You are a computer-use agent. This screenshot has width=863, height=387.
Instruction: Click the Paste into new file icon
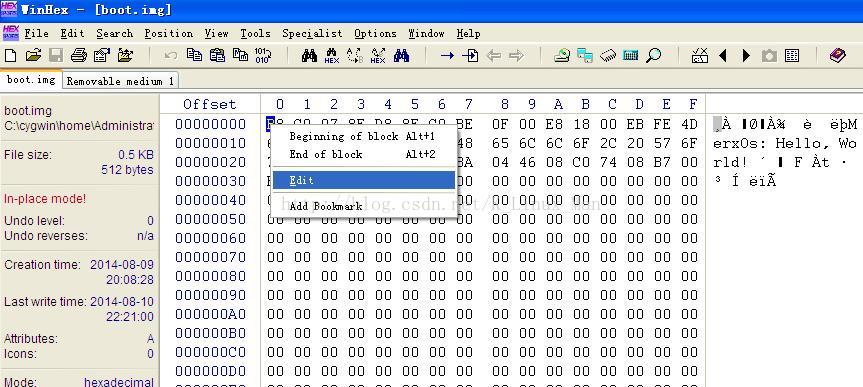240,56
